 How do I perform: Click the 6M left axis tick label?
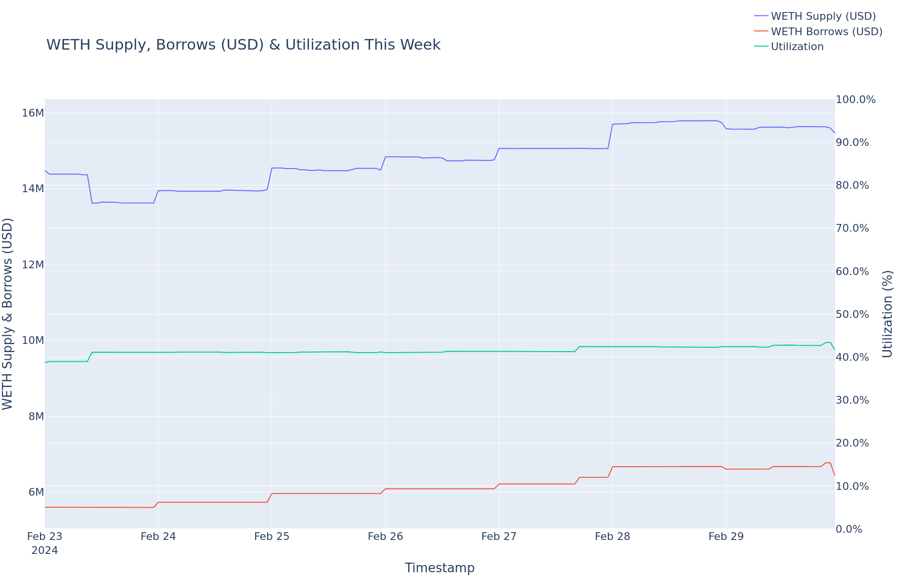point(36,492)
